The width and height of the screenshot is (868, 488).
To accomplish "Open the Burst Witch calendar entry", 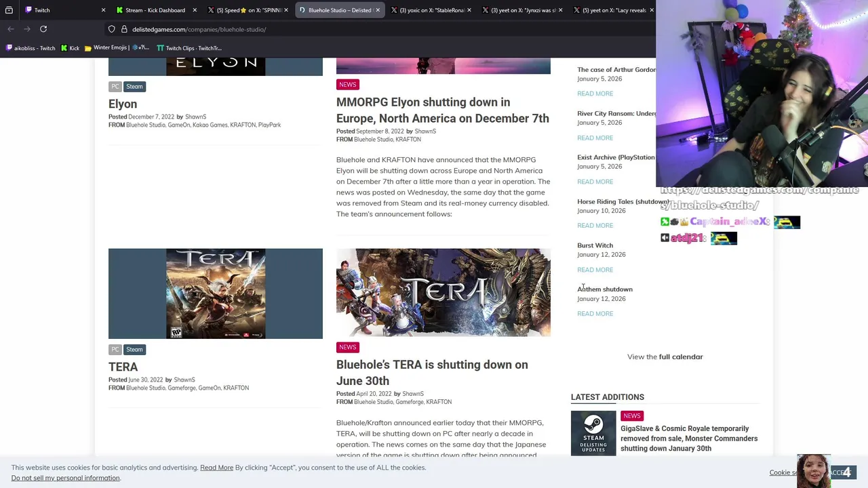I will click(595, 245).
